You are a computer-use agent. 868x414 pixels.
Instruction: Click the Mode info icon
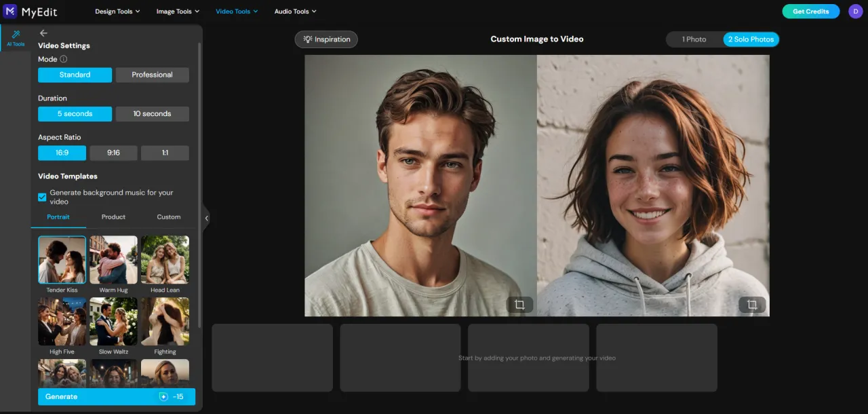point(64,59)
